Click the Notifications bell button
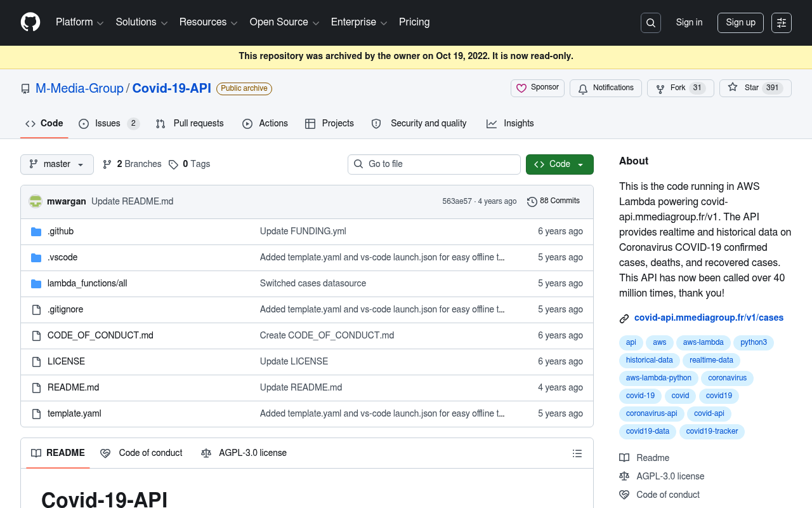The image size is (812, 508). pyautogui.click(x=606, y=88)
